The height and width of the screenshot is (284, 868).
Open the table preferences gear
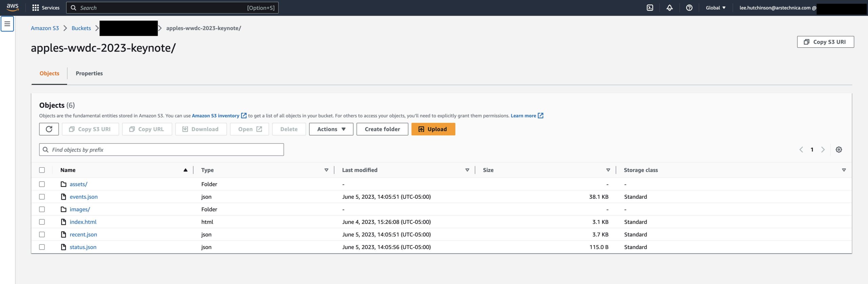tap(839, 150)
